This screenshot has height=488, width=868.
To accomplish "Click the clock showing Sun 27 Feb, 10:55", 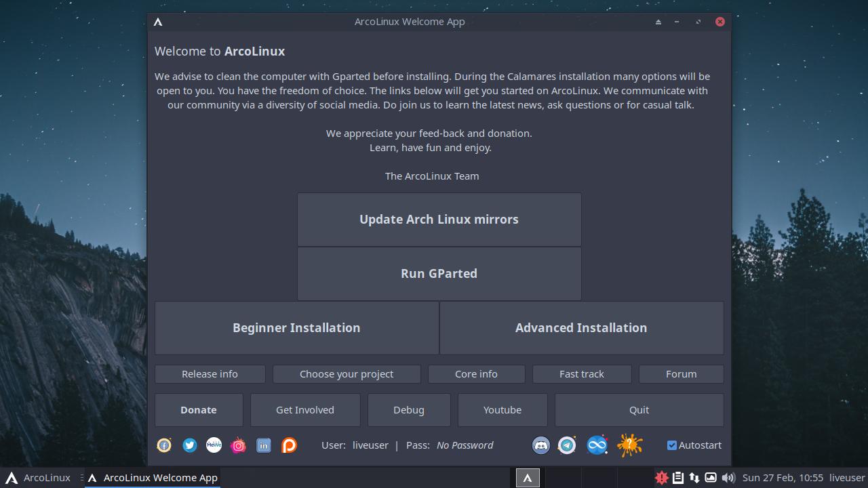I will 783,478.
